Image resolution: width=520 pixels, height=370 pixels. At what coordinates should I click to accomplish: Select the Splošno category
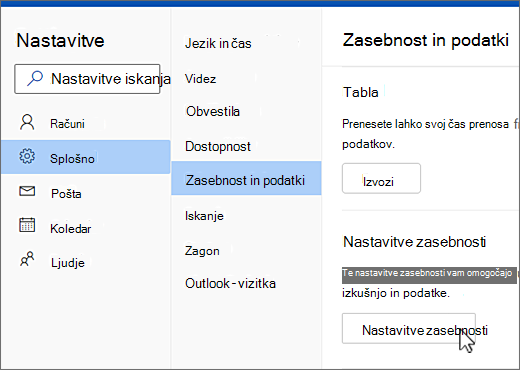point(86,157)
